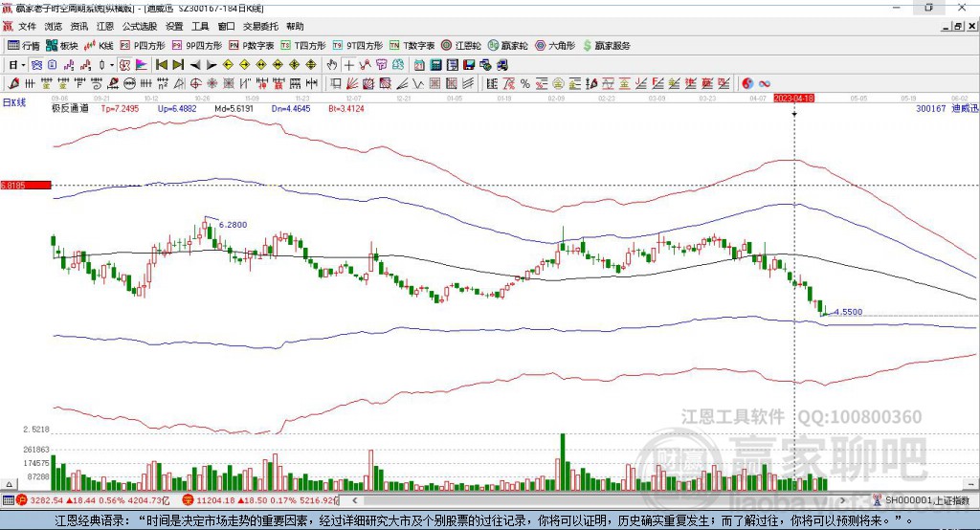Click the black left arrow icon
980x530 pixels.
(195, 65)
